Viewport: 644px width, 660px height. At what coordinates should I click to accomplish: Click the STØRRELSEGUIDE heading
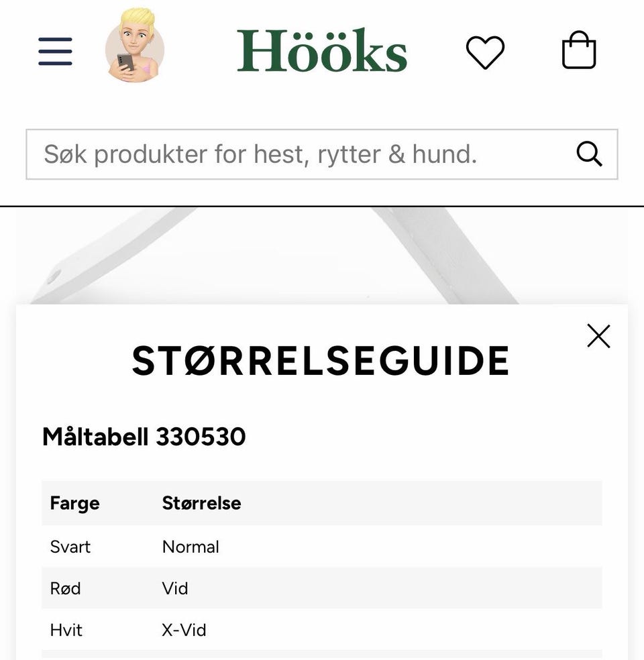[x=321, y=362]
